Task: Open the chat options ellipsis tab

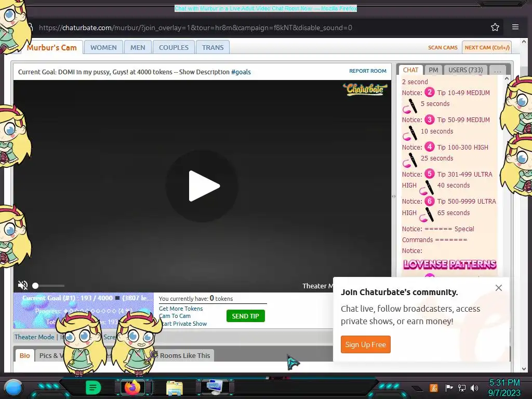Action: (498, 70)
